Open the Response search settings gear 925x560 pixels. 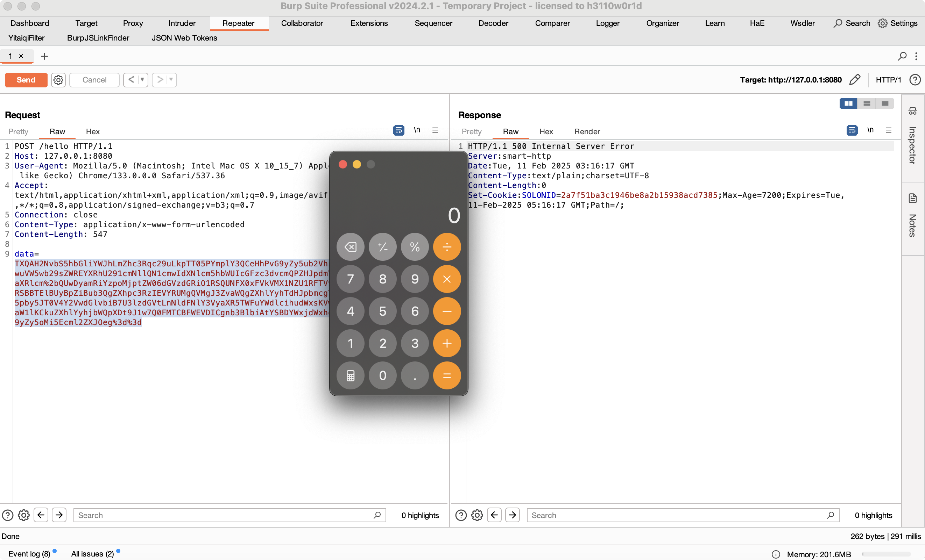point(477,515)
